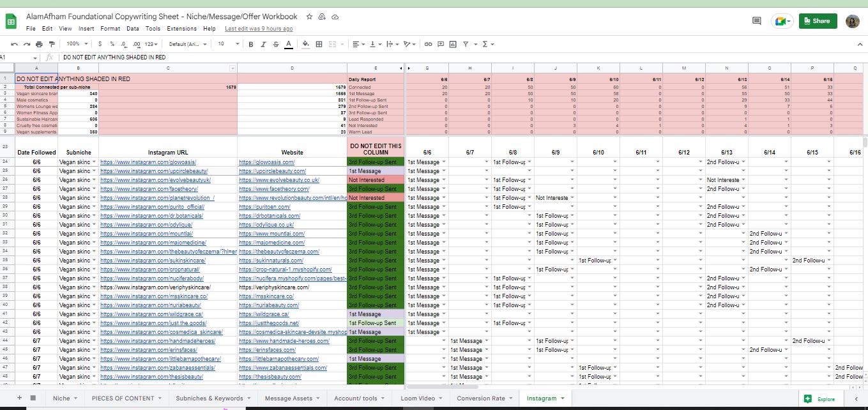Viewport: 868px width, 410px height.
Task: Move document to a folder
Action: (x=323, y=17)
